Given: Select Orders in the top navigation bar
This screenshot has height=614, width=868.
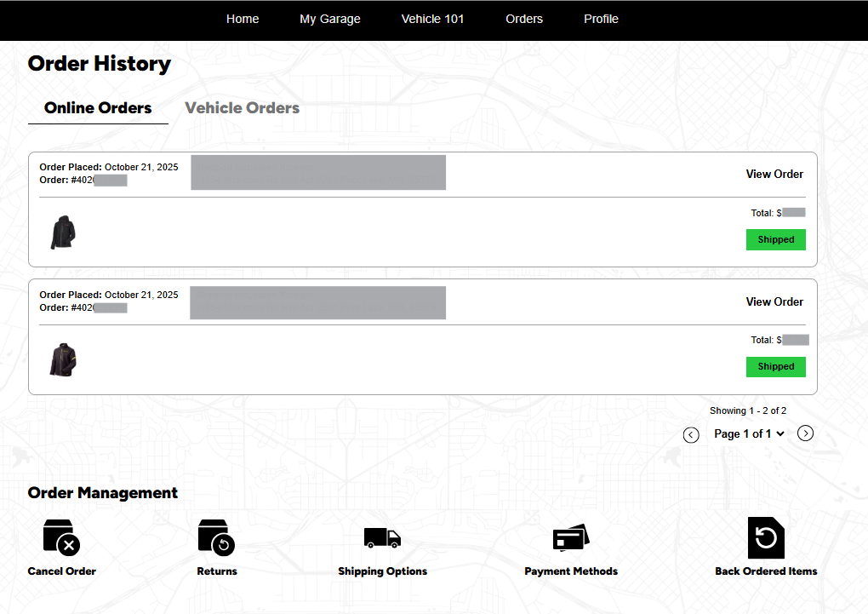Looking at the screenshot, I should tap(524, 19).
